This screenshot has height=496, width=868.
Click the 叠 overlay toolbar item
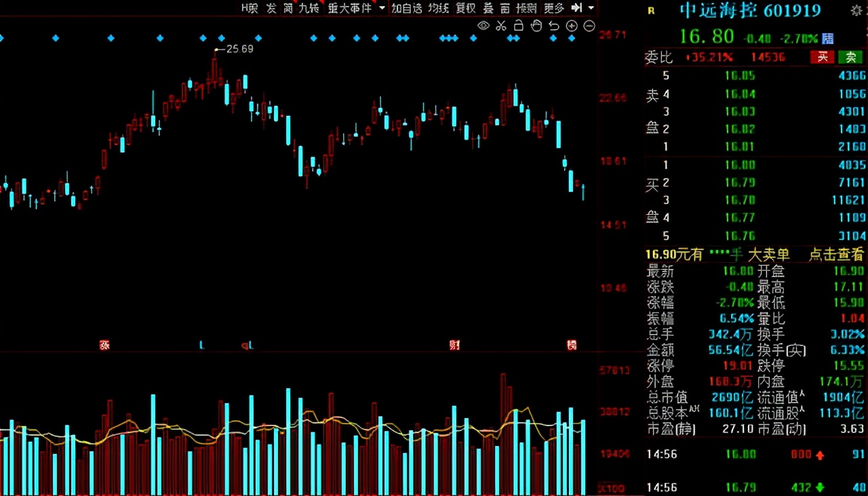click(488, 8)
